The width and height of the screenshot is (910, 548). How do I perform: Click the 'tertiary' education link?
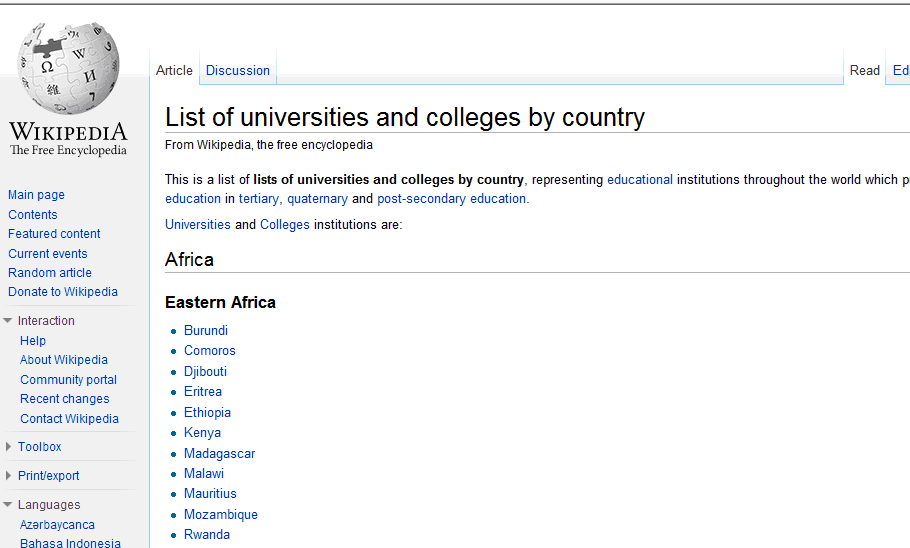[258, 199]
